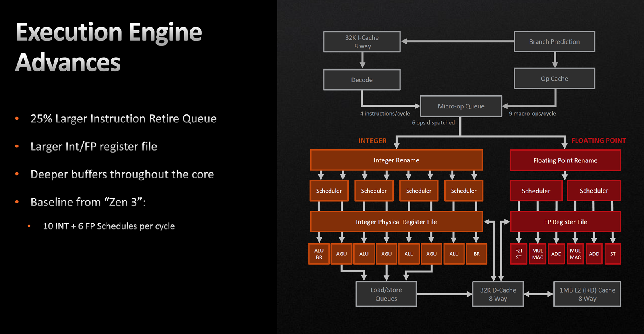644x334 pixels.
Task: Click the FP Register File block
Action: coord(566,222)
